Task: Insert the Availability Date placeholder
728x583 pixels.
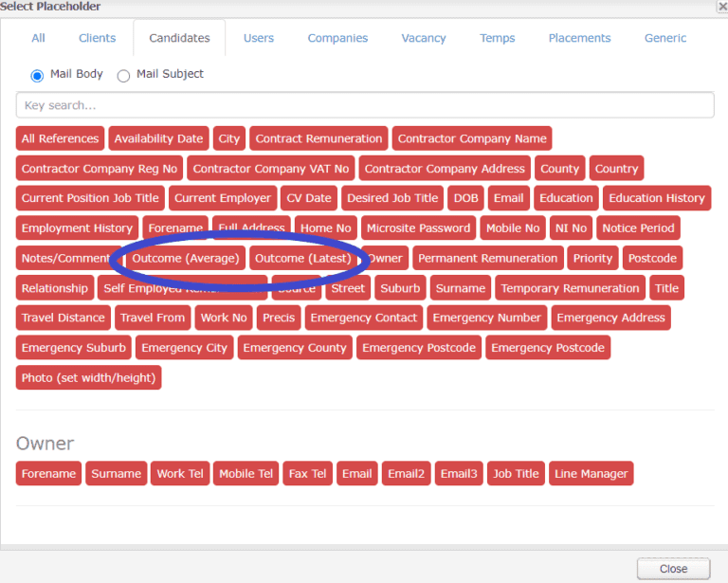Action: pos(159,138)
